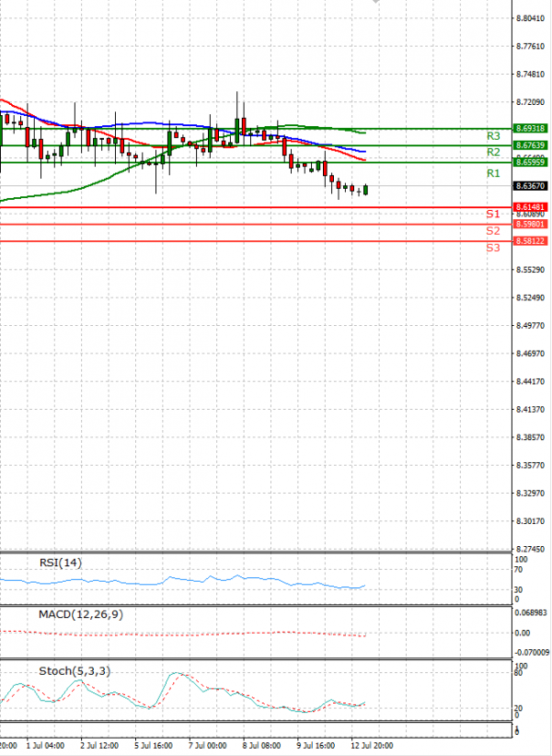The image size is (552, 756).
Task: Click the RSI(14) indicator label
Action: coord(61,563)
